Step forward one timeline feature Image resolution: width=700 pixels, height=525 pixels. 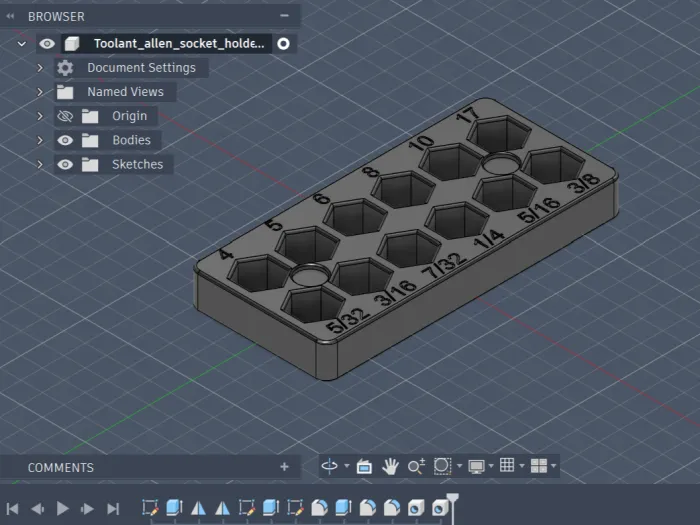pyautogui.click(x=87, y=508)
